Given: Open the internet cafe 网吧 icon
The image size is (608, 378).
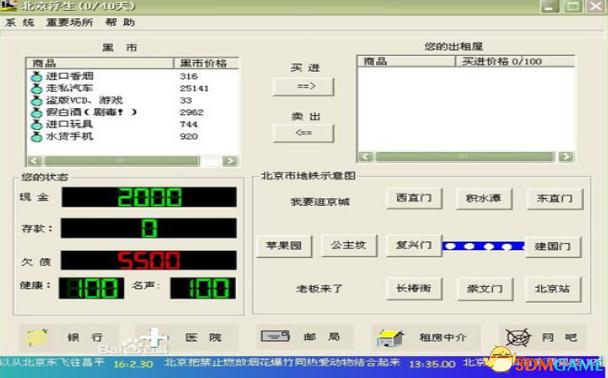Looking at the screenshot, I should (x=518, y=337).
